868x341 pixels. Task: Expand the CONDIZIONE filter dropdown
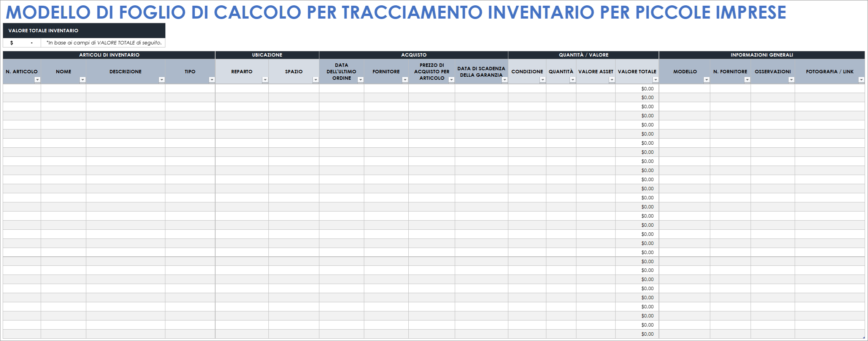point(543,80)
